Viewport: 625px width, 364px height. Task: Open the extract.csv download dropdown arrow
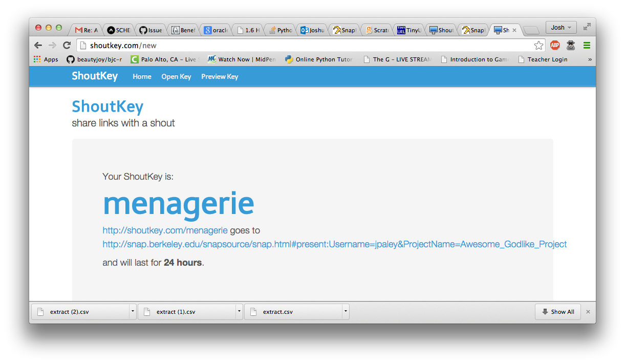coord(346,311)
